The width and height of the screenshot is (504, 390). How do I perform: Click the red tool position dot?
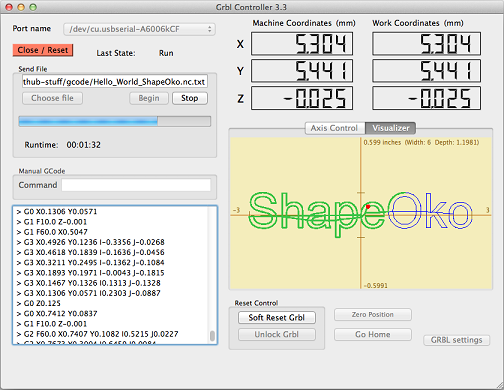click(368, 207)
